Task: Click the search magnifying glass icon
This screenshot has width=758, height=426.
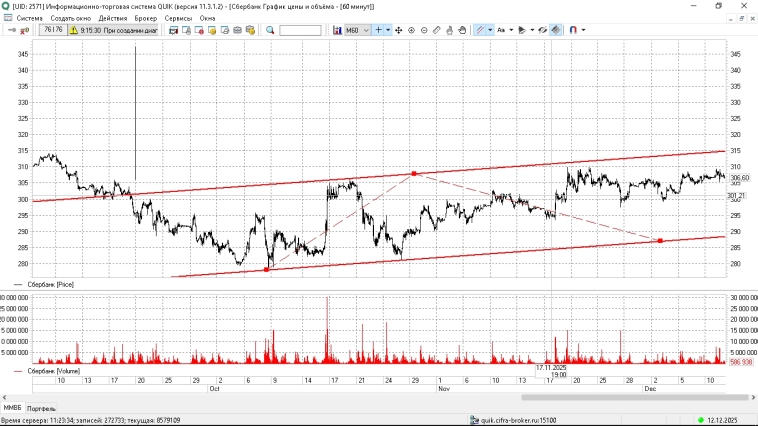Action: pos(270,30)
